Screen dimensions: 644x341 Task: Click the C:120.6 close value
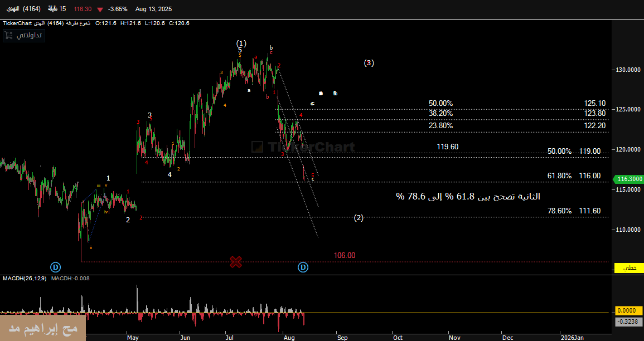(180, 23)
